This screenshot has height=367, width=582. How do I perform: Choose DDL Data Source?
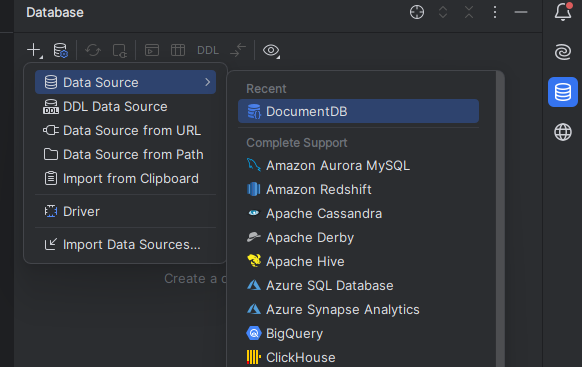(125, 107)
